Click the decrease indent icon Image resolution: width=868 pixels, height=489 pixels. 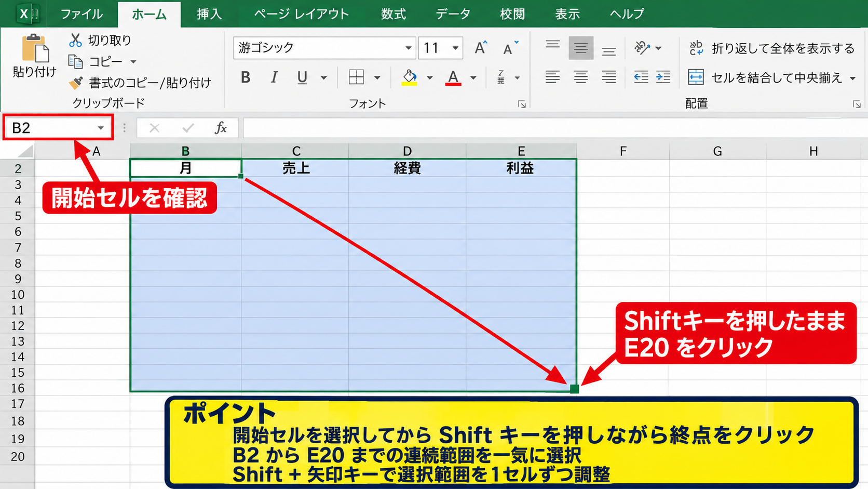pos(641,77)
